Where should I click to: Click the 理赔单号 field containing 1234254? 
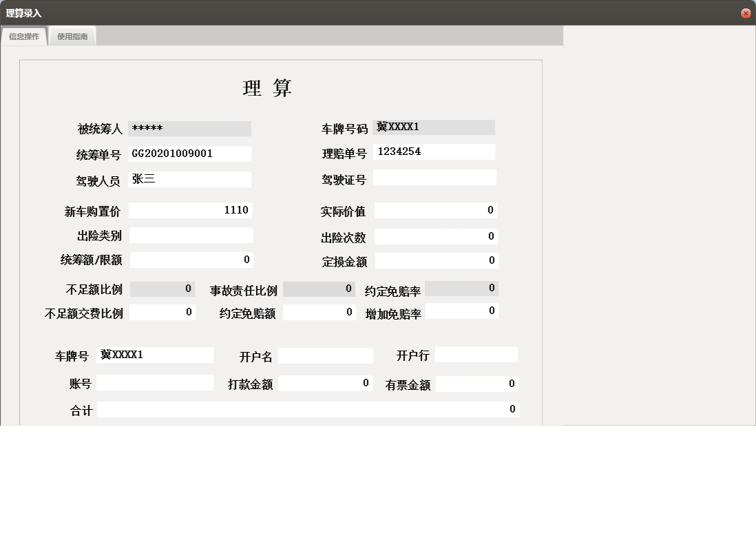click(434, 152)
